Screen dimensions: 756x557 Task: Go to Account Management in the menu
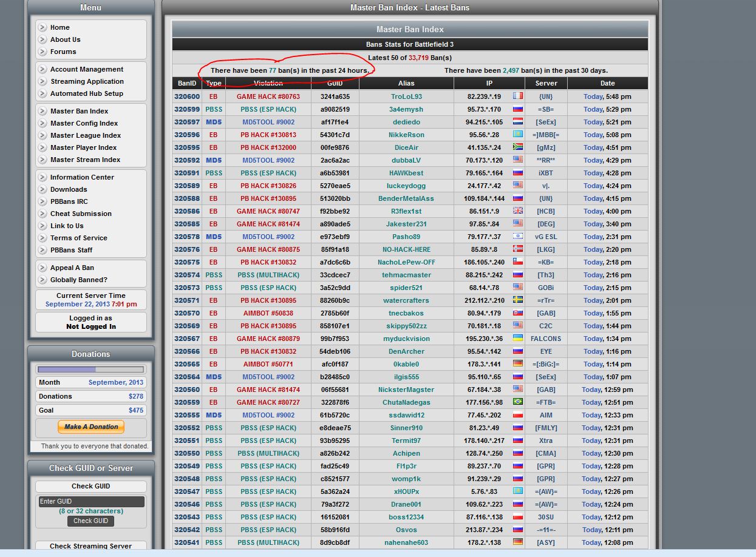86,69
